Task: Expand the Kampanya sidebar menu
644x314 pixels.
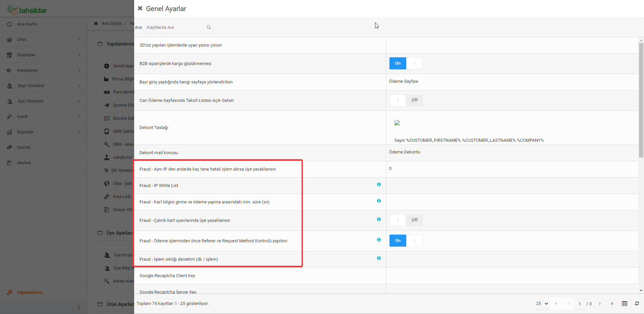Action: coord(44,70)
